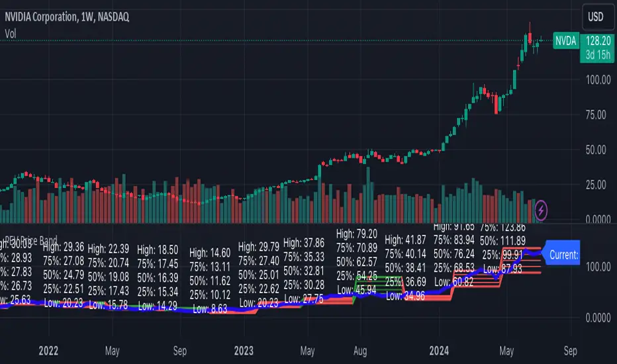Screen dimensions: 617x364
Task: Click the 'Low: 34.96' band label
Action: (x=405, y=296)
